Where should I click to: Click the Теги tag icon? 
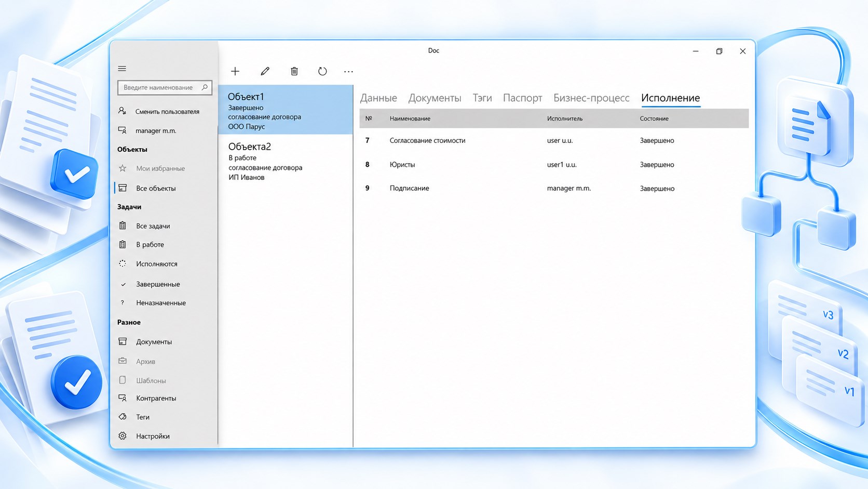[x=123, y=417]
